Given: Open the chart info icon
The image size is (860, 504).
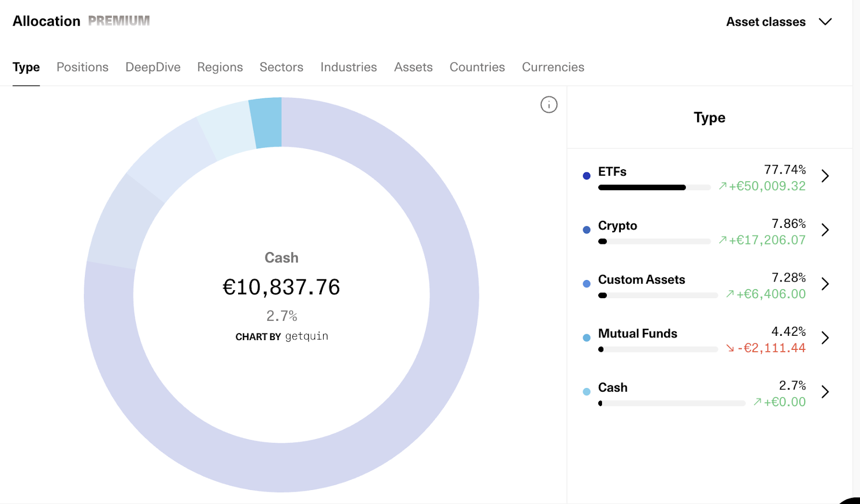Looking at the screenshot, I should coord(549,105).
